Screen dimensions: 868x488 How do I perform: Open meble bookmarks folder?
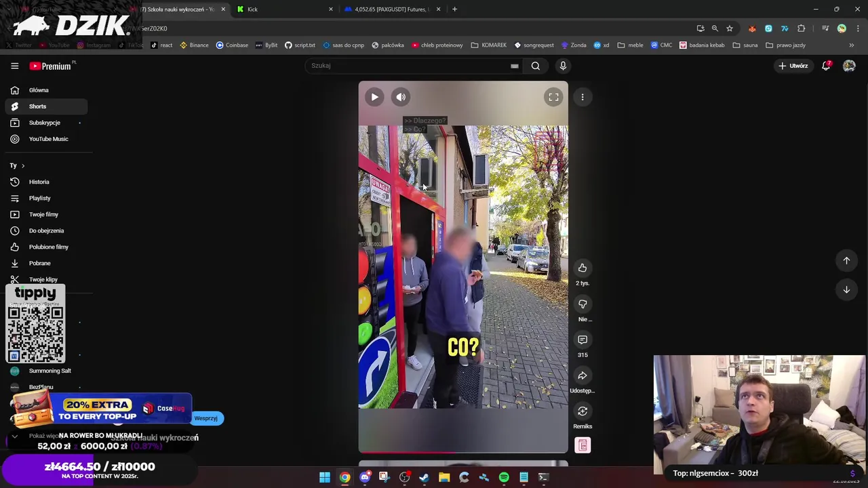pos(630,45)
